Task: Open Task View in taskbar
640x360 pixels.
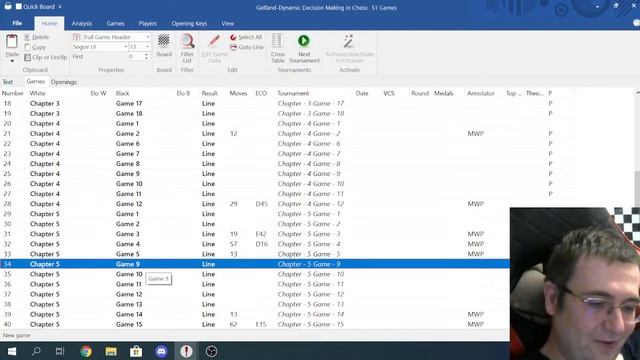Action: 60,351
